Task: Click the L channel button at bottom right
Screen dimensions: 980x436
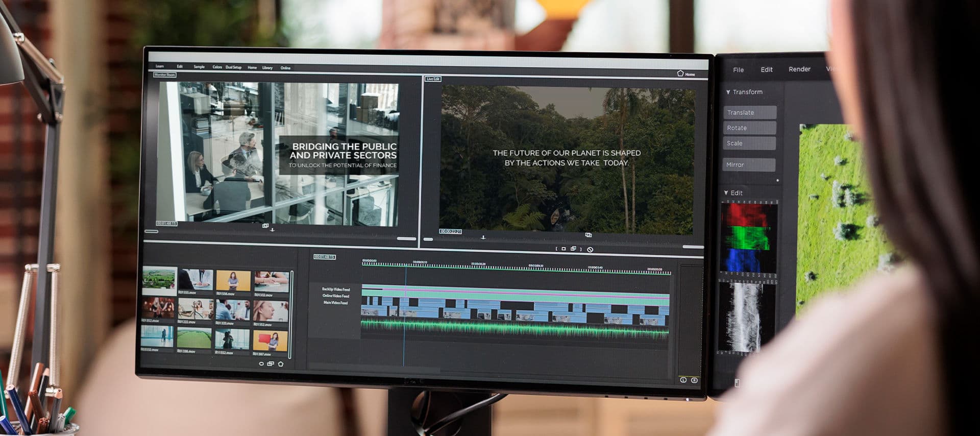Action: [683, 380]
